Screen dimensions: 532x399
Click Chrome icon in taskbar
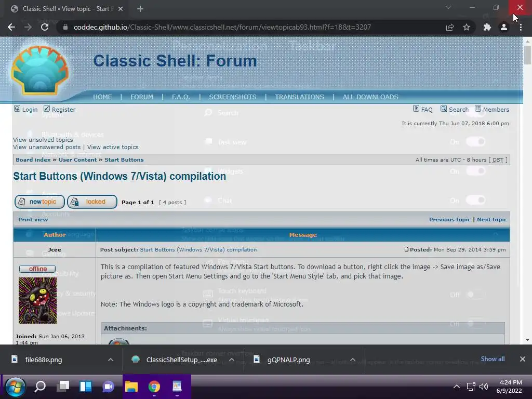[x=154, y=387]
